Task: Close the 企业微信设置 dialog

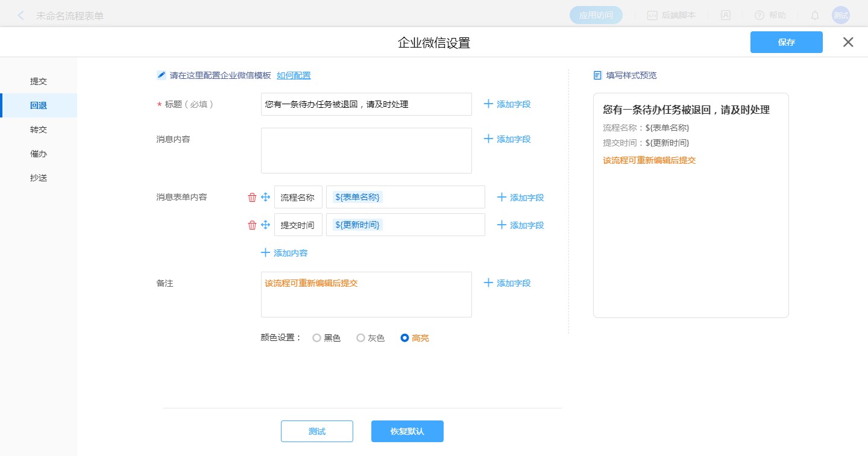Action: [x=848, y=42]
